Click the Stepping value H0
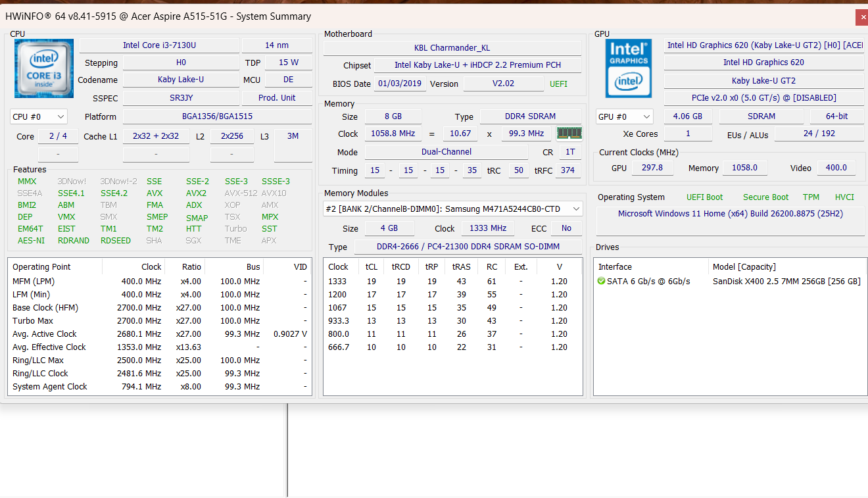 click(181, 62)
